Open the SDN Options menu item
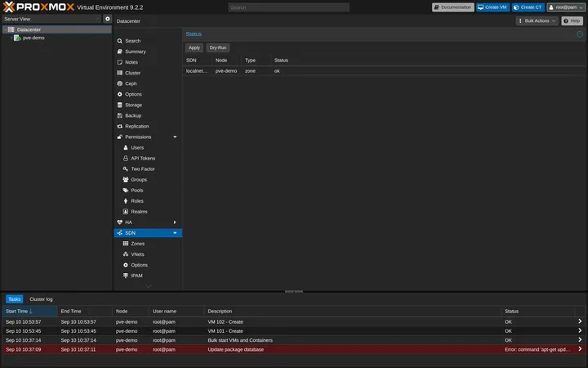 [x=148, y=265]
